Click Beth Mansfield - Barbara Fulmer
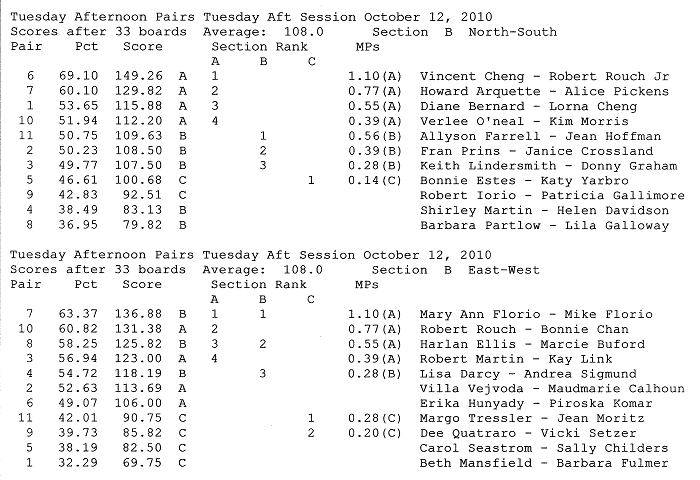This screenshot has width=700, height=480. (544, 463)
